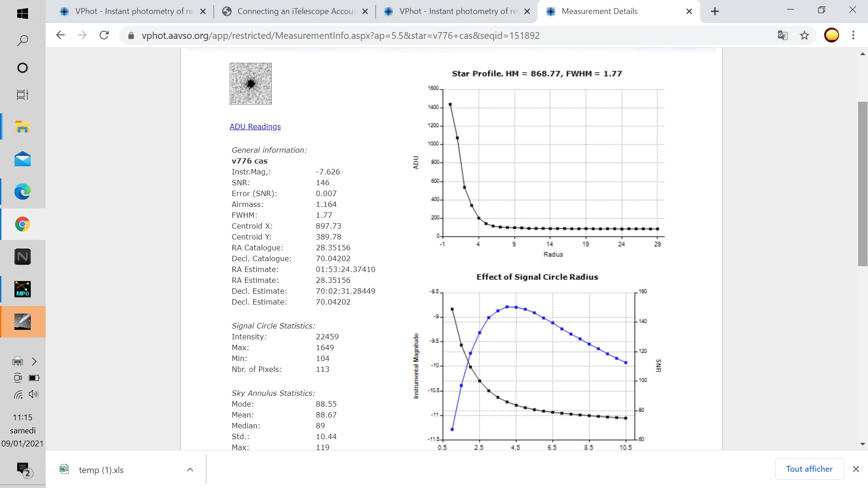Open a new browser tab
Viewport: 868px width, 488px height.
[715, 11]
